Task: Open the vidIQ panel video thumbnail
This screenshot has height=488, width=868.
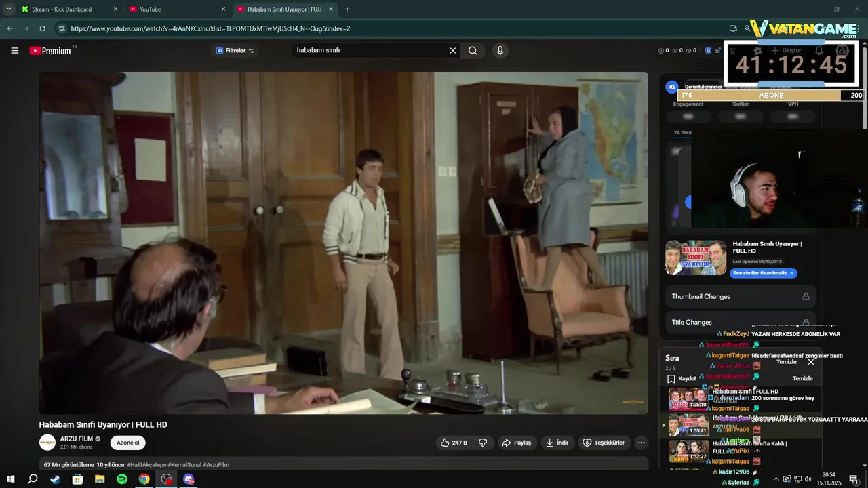Action: point(696,258)
